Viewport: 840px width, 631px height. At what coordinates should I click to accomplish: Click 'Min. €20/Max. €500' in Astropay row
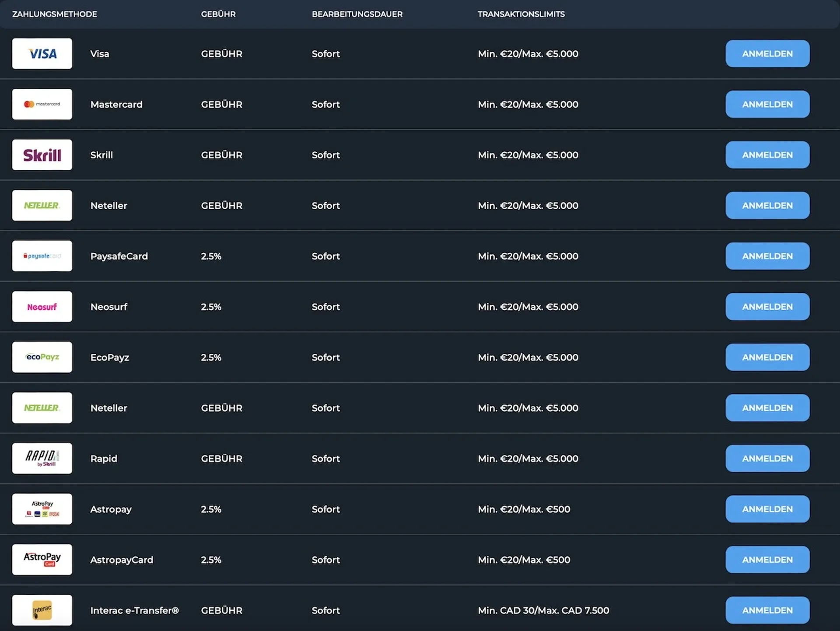pyautogui.click(x=524, y=509)
